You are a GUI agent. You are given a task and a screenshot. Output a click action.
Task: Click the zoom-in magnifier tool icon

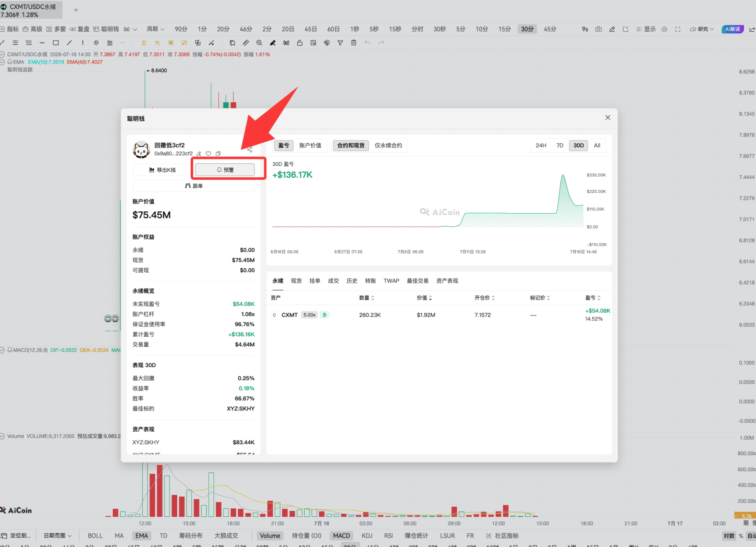point(259,43)
